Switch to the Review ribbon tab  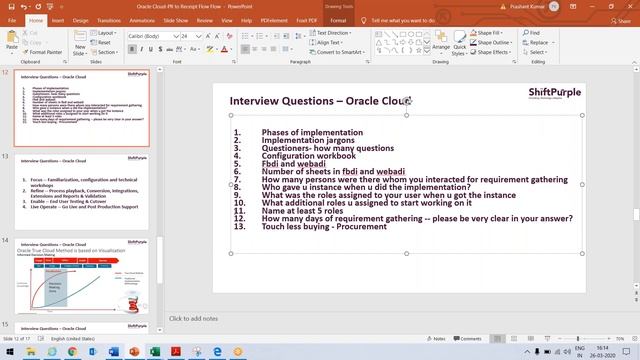click(204, 20)
